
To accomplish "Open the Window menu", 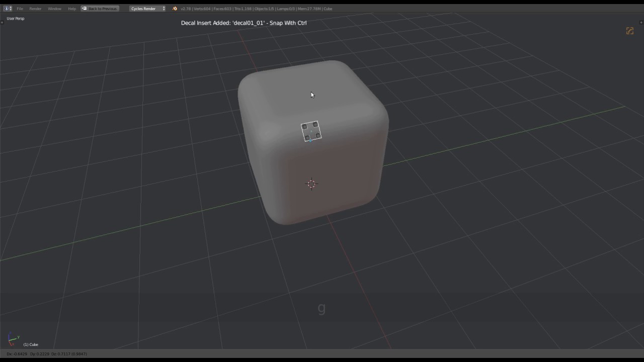I will coord(54,9).
